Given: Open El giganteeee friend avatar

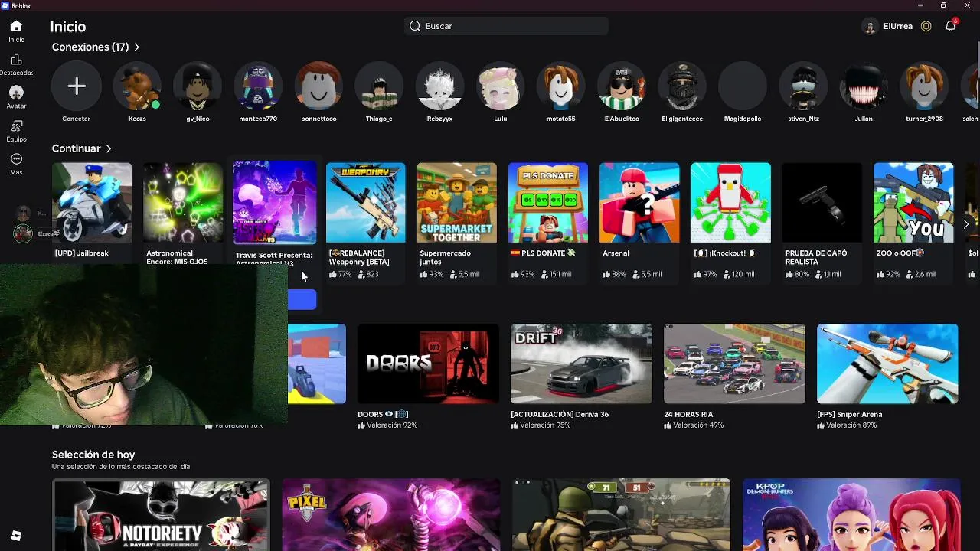Looking at the screenshot, I should point(682,86).
